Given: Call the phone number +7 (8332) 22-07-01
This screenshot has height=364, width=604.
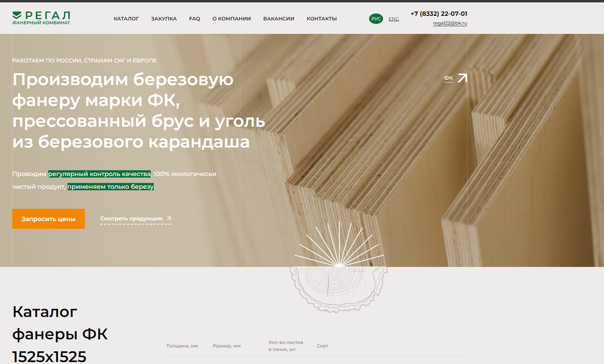Looking at the screenshot, I should 439,14.
